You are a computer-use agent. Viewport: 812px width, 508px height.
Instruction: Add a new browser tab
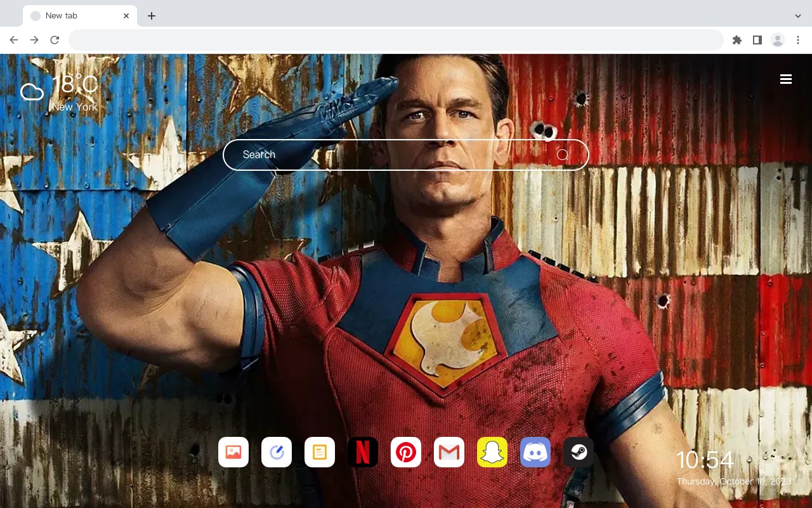click(x=151, y=16)
